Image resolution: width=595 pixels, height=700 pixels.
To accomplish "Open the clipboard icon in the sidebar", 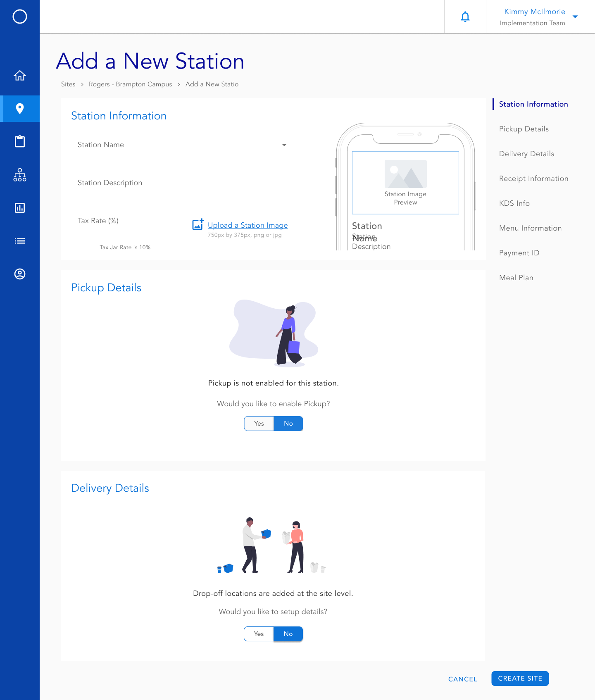I will coord(20,142).
